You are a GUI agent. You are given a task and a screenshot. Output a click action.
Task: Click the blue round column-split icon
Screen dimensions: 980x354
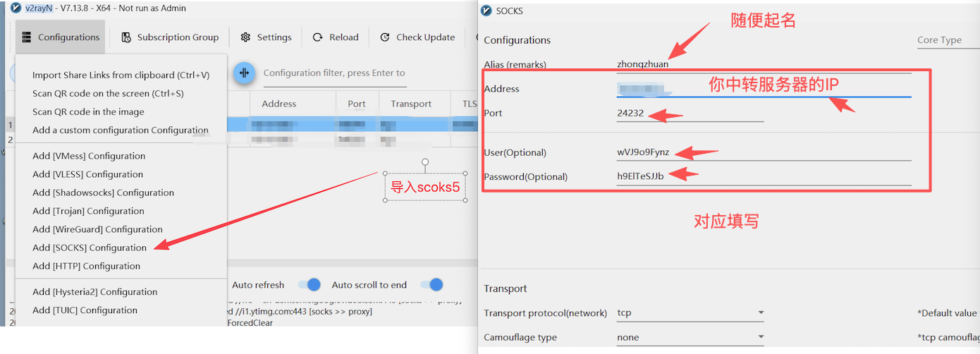244,73
